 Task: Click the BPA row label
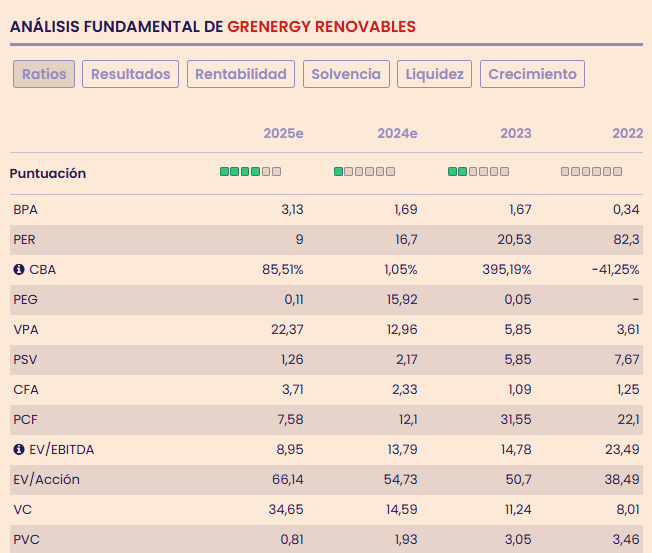tap(25, 210)
